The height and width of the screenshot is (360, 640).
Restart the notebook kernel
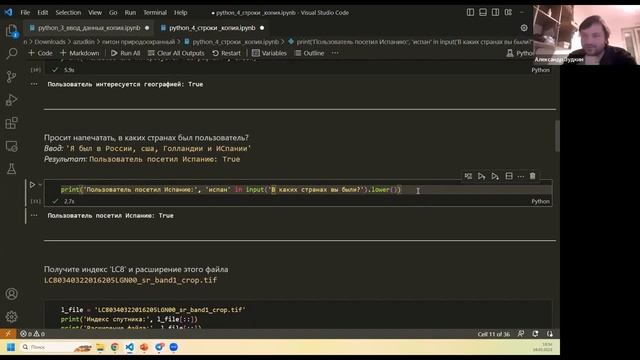pyautogui.click(x=227, y=53)
